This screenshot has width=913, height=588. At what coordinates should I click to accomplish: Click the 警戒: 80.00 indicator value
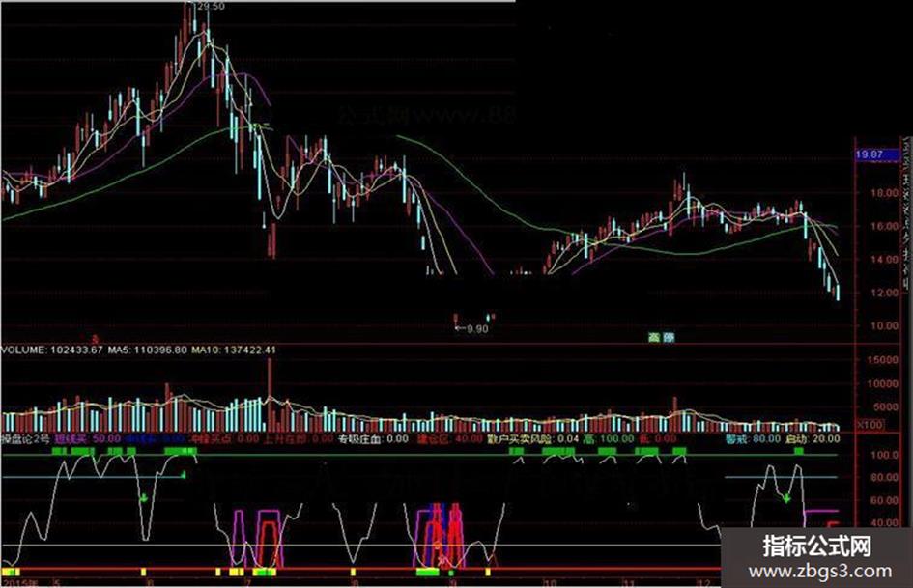click(x=752, y=438)
